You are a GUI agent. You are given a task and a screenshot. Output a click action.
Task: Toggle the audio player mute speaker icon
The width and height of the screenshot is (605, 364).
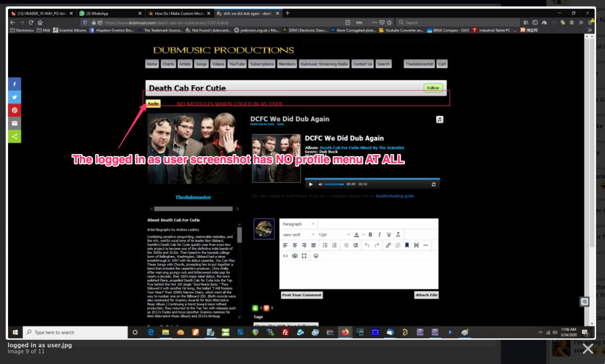(x=320, y=184)
